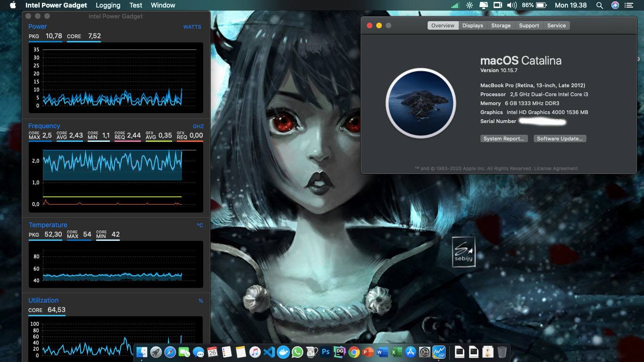Open PowerPoint from the dock

(x=368, y=352)
